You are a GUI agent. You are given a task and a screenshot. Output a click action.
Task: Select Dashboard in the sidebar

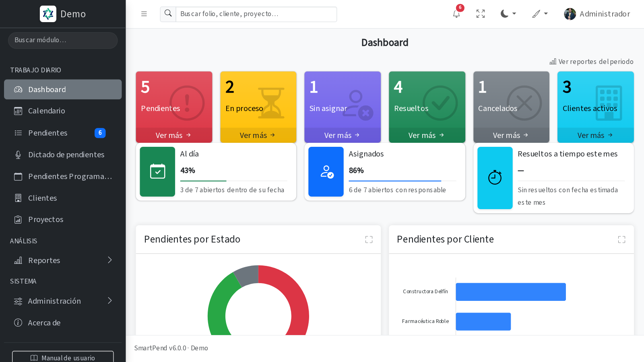[x=63, y=89]
